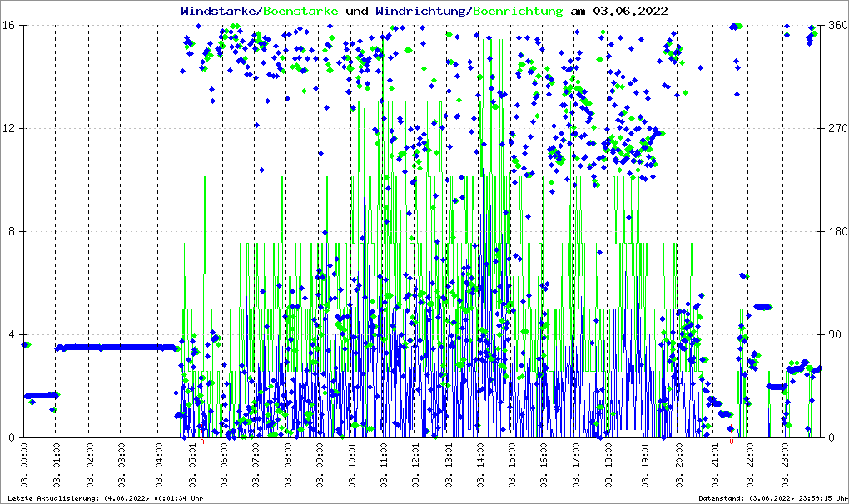Click the '270' direction axis label
The height and width of the screenshot is (504, 849).
pos(837,129)
